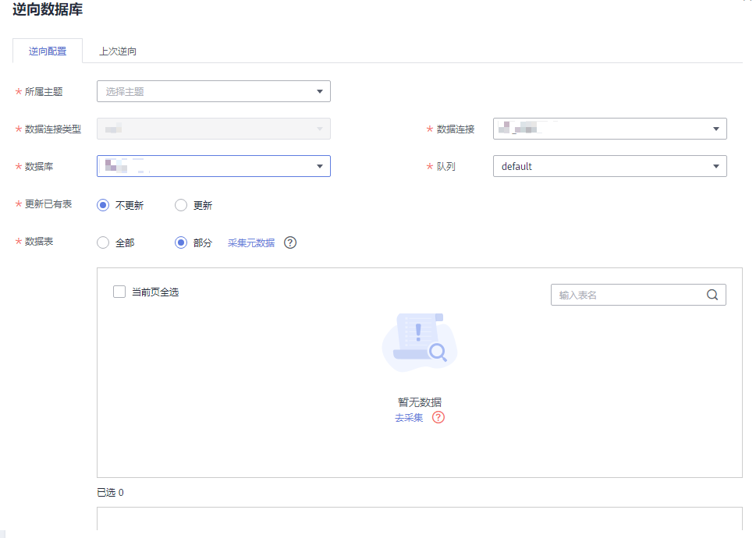Screen dimensions: 756x538
Task: Expand the 队列 dropdown showing default
Action: [x=609, y=166]
